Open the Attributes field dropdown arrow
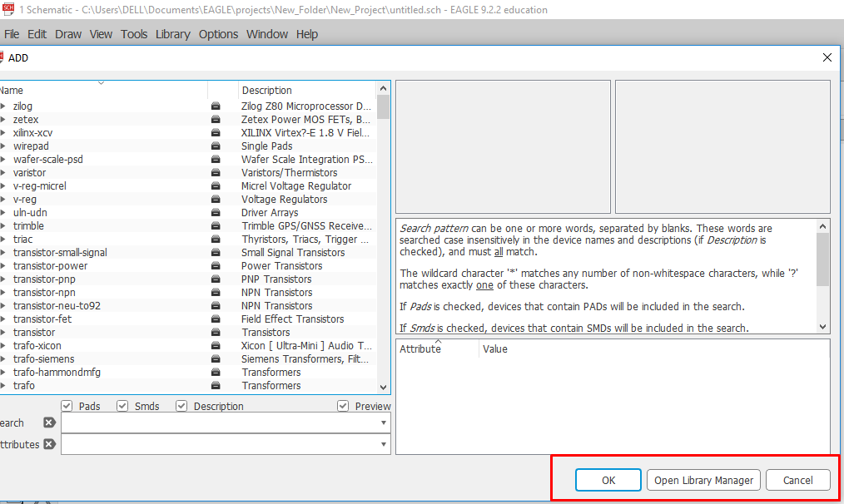Viewport: 844px width, 504px height. click(383, 444)
